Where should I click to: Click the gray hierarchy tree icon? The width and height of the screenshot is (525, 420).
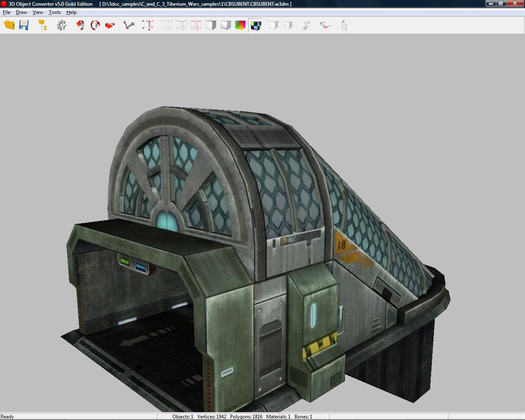coord(344,25)
